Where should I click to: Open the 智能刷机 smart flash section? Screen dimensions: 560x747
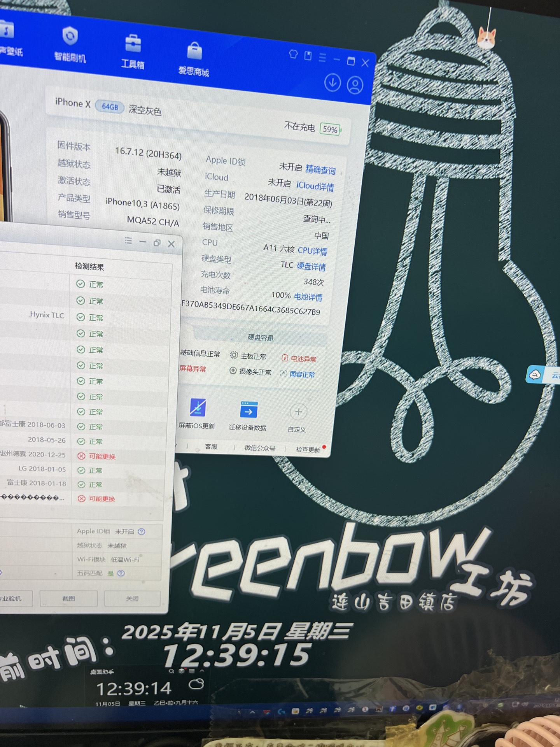(70, 44)
